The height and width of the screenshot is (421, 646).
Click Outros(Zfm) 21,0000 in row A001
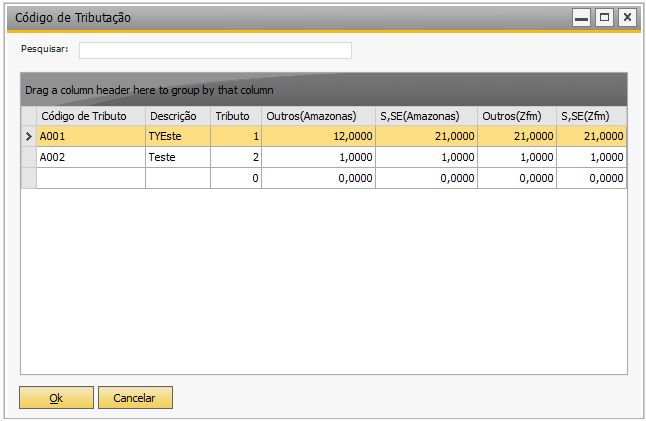coord(517,136)
